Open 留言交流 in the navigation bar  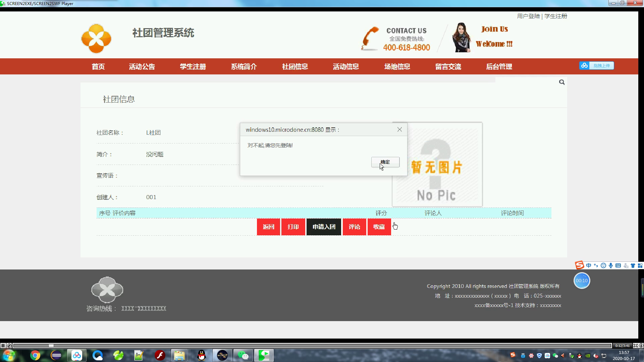coord(448,66)
